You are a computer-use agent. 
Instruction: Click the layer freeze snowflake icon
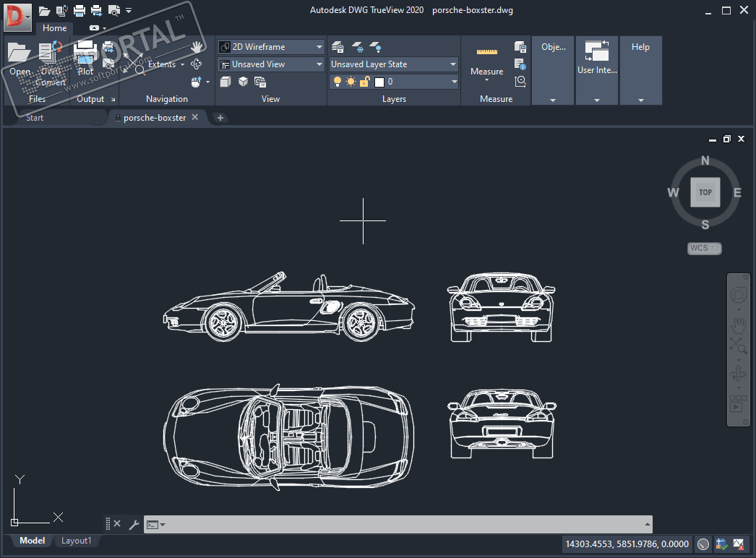[357, 47]
